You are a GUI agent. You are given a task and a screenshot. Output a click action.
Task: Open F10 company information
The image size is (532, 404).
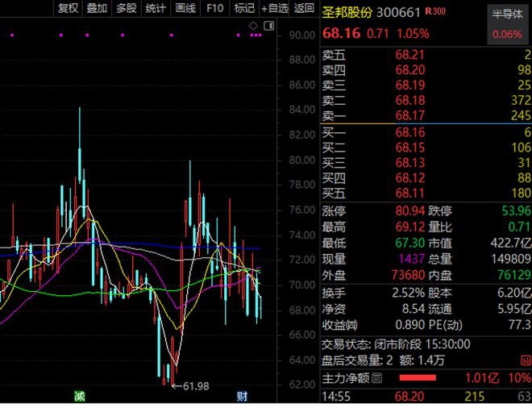pos(214,8)
